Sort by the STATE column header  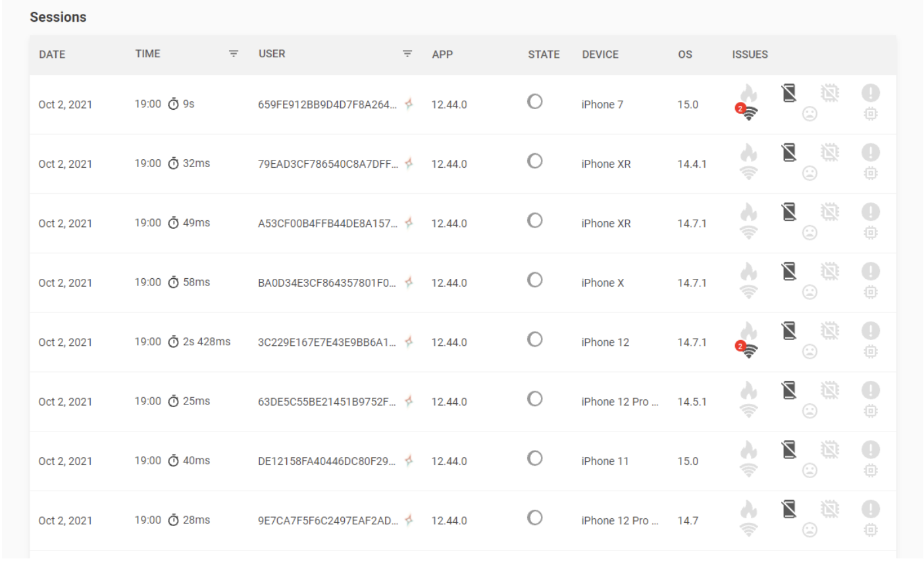pyautogui.click(x=544, y=55)
